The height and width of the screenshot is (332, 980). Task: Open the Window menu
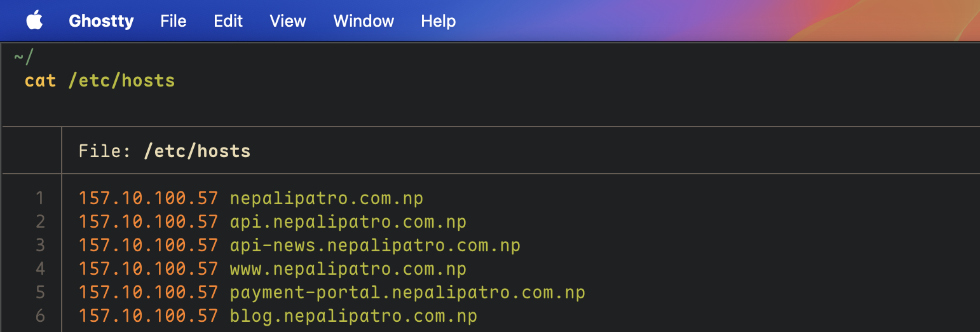pos(364,21)
